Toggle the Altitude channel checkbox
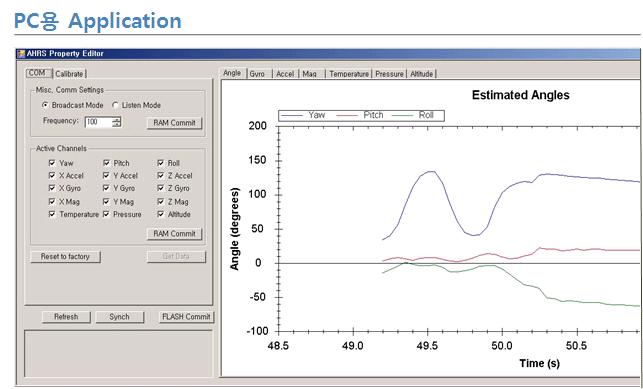Viewport: 643px width, 389px height. [x=160, y=214]
